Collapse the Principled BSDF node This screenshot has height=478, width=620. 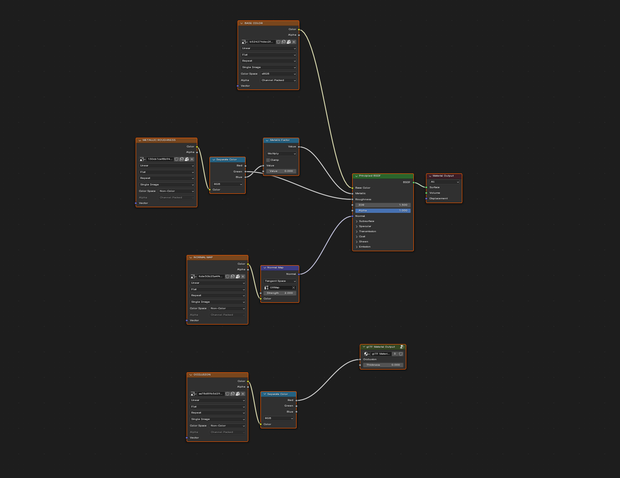[356, 176]
